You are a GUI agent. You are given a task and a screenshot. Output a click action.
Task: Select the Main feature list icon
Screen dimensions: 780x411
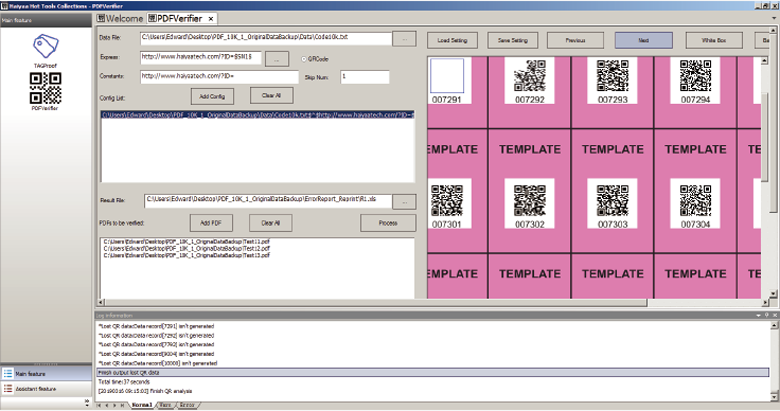tap(8, 373)
